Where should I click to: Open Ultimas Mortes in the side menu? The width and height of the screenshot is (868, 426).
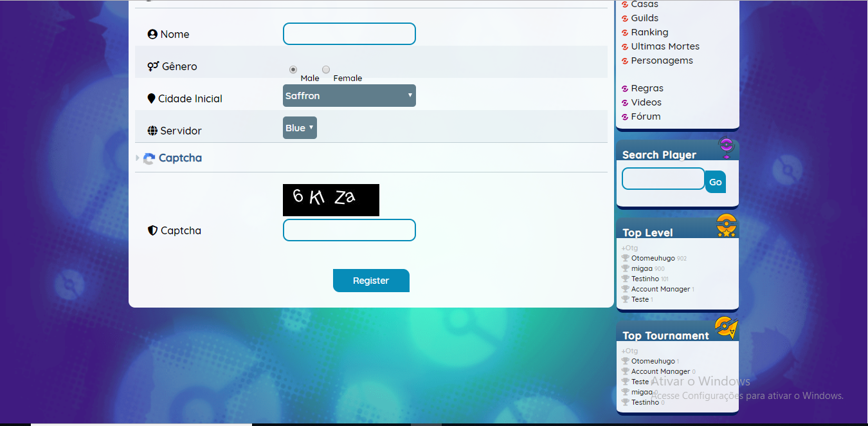click(665, 46)
